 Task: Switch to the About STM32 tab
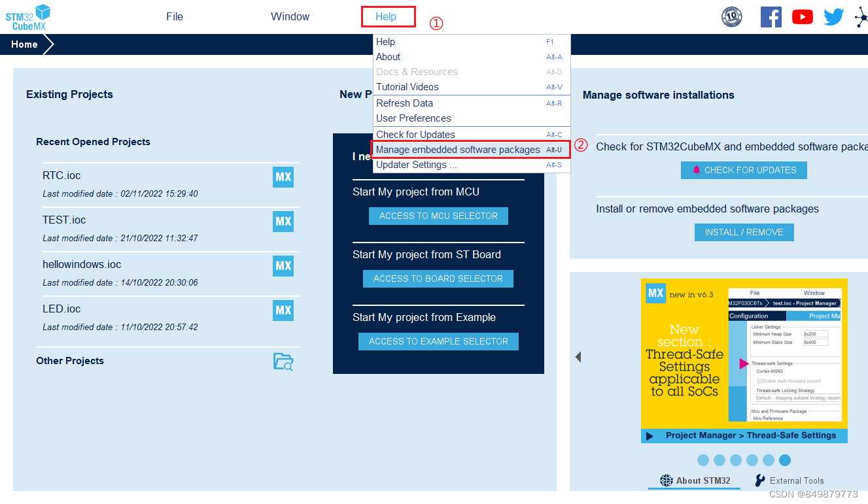(695, 480)
